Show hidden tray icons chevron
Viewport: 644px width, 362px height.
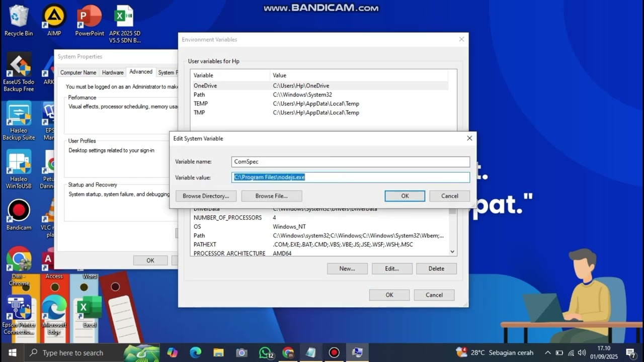[x=547, y=352]
